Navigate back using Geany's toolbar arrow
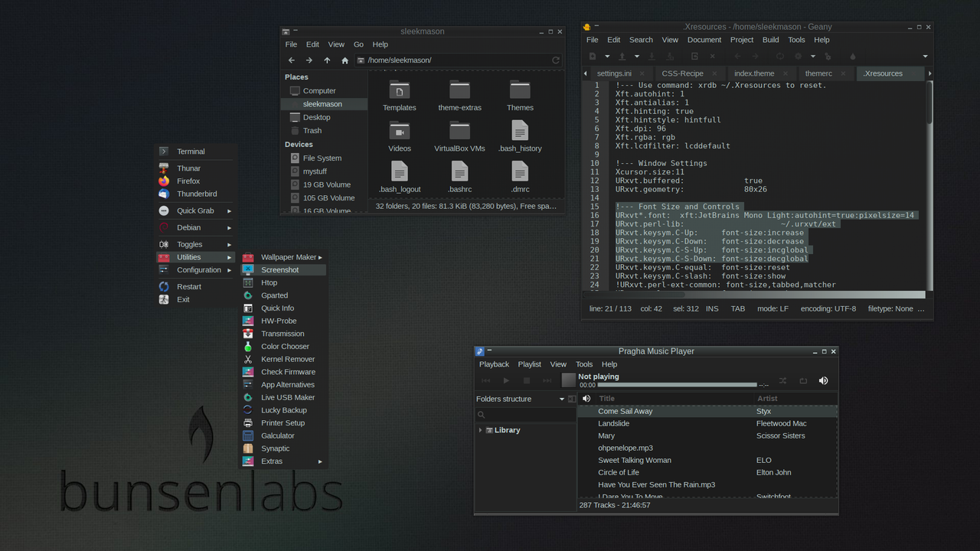Viewport: 980px width, 551px height. click(738, 56)
